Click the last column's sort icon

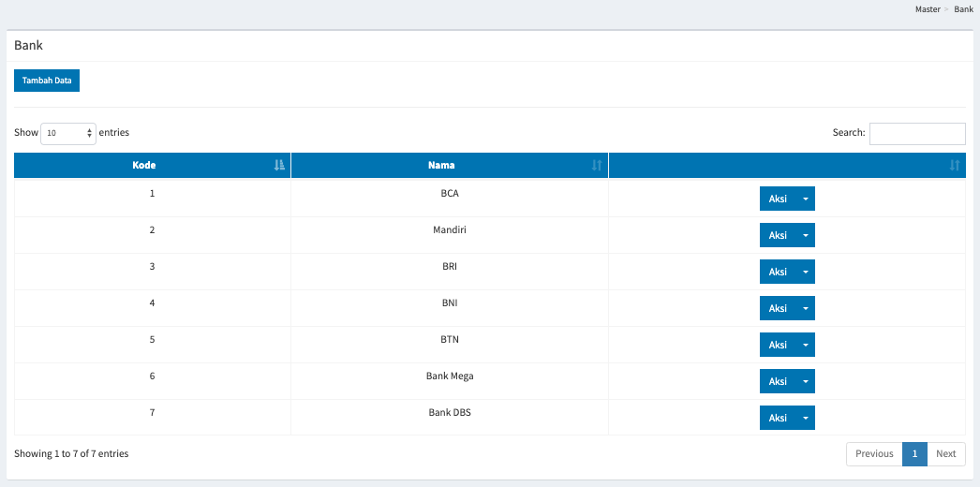point(955,166)
